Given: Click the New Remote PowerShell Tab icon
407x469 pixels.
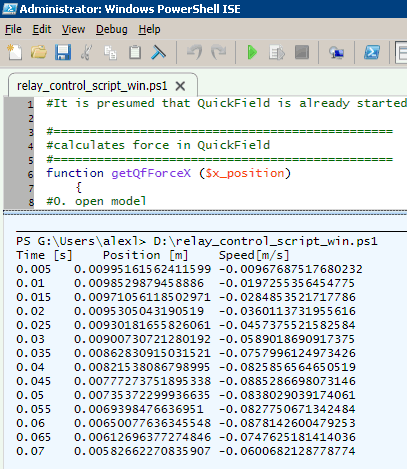Looking at the screenshot, I should (x=337, y=53).
